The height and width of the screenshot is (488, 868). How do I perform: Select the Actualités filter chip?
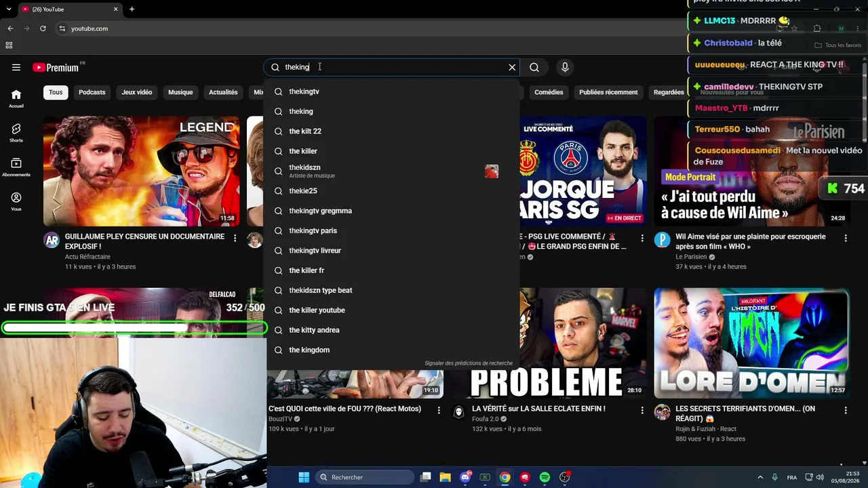[x=223, y=92]
